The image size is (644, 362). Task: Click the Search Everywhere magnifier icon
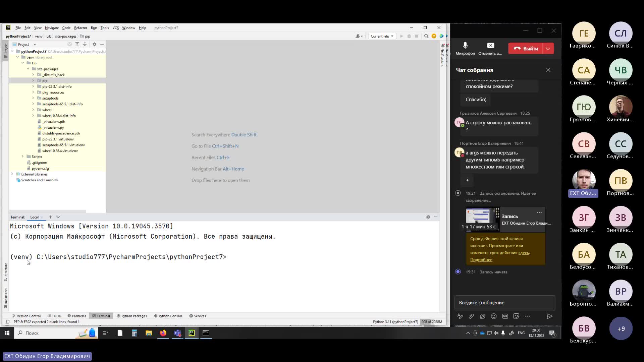pyautogui.click(x=426, y=36)
